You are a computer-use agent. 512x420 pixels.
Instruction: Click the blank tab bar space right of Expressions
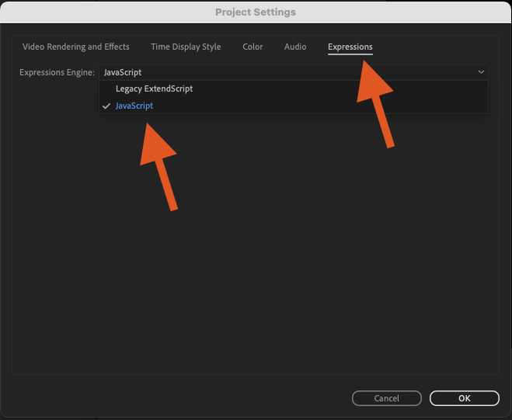tap(434, 47)
